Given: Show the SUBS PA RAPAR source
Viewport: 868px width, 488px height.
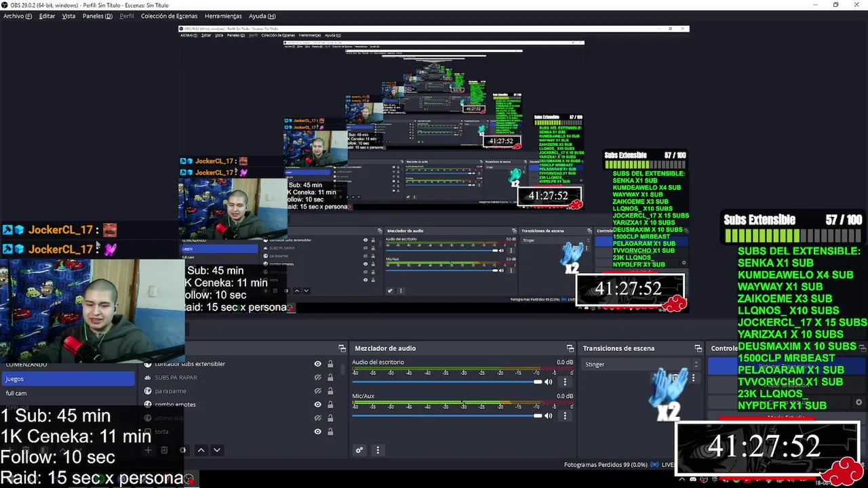Looking at the screenshot, I should [317, 378].
